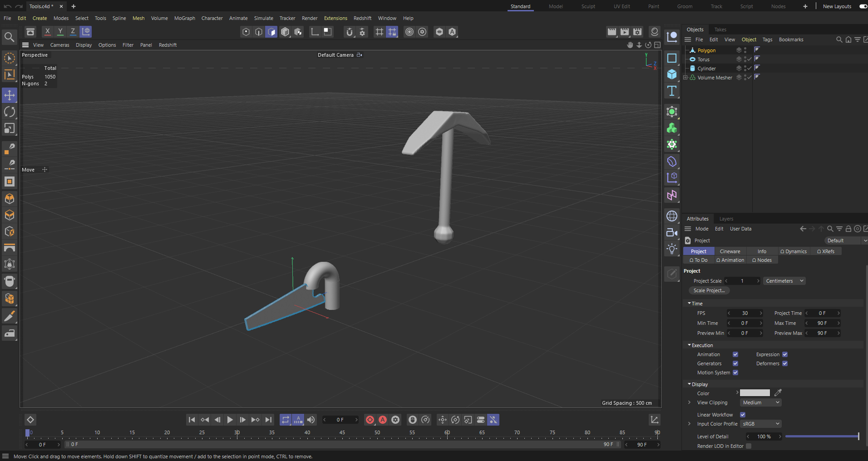Click the Record Active Objects button
The image size is (868, 461).
tap(370, 420)
